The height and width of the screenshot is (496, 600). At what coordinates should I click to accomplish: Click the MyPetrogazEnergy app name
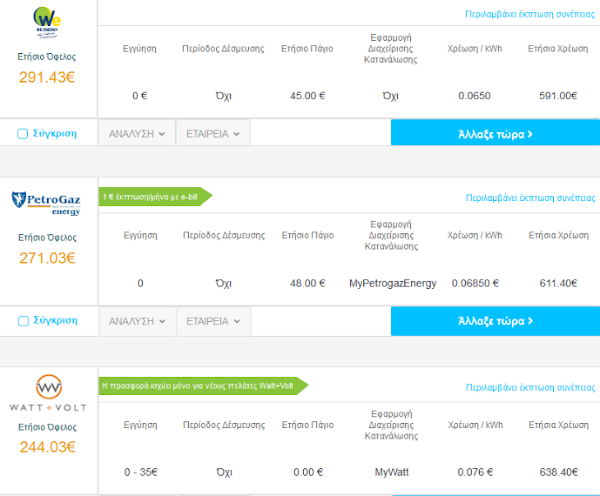pyautogui.click(x=393, y=284)
